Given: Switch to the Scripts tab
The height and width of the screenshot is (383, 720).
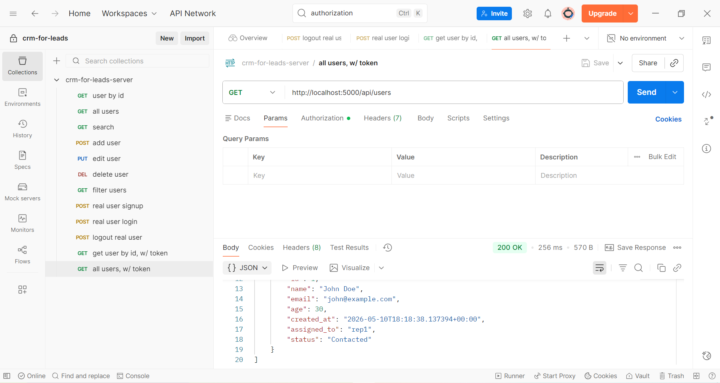Looking at the screenshot, I should click(458, 118).
